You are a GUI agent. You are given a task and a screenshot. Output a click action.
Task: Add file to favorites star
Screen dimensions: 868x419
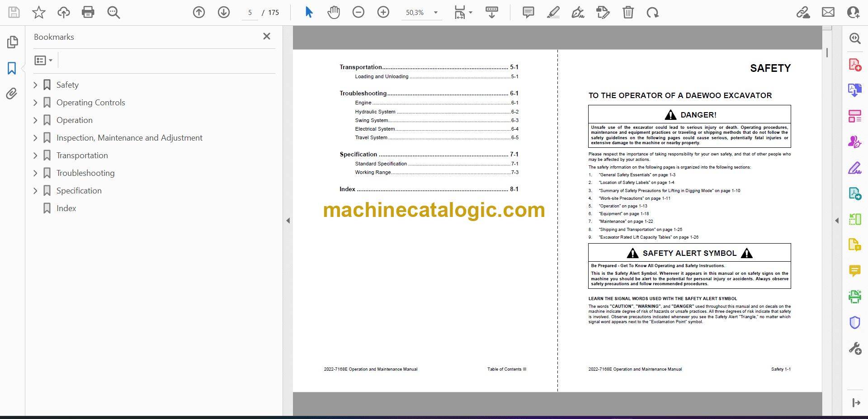39,12
